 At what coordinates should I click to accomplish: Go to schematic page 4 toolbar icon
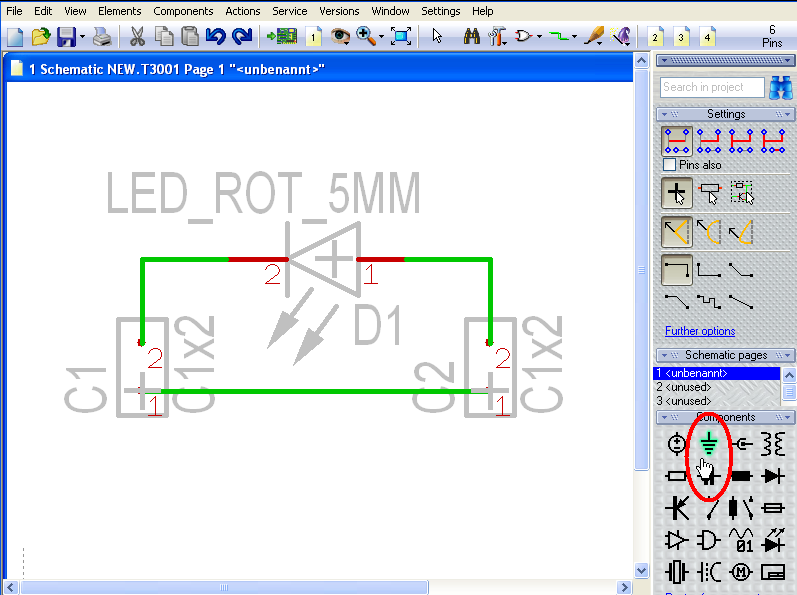pos(708,37)
